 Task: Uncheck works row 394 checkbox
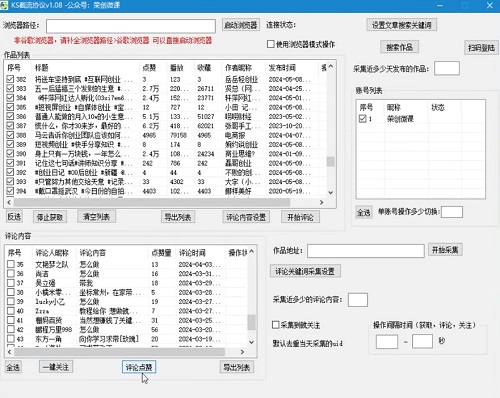point(10,191)
